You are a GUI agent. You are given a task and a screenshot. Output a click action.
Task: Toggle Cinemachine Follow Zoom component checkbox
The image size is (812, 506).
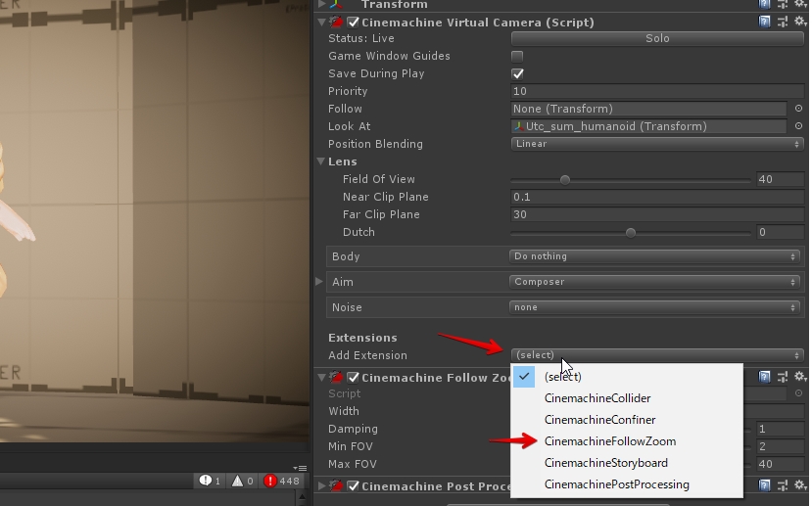(353, 377)
